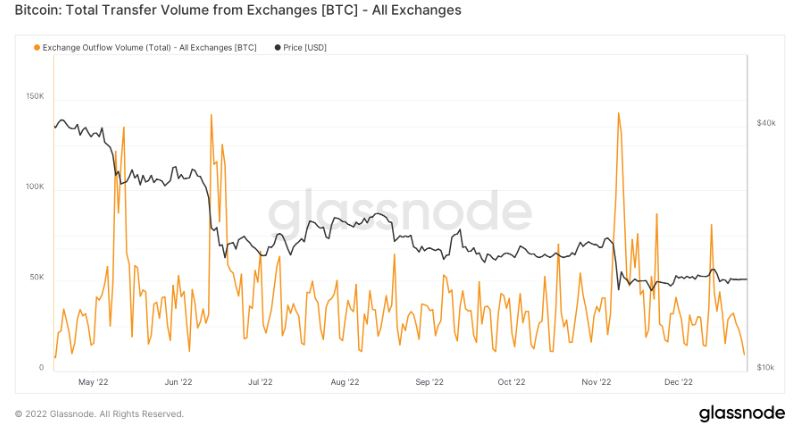Click the $40k right axis label
Viewport: 792px width, 433px height.
coord(766,123)
